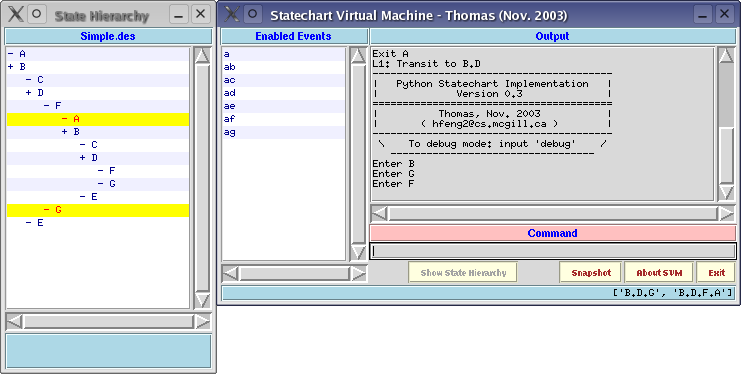The height and width of the screenshot is (374, 741).
Task: Minimize the Statechart Virtual Machine window
Action: click(703, 14)
